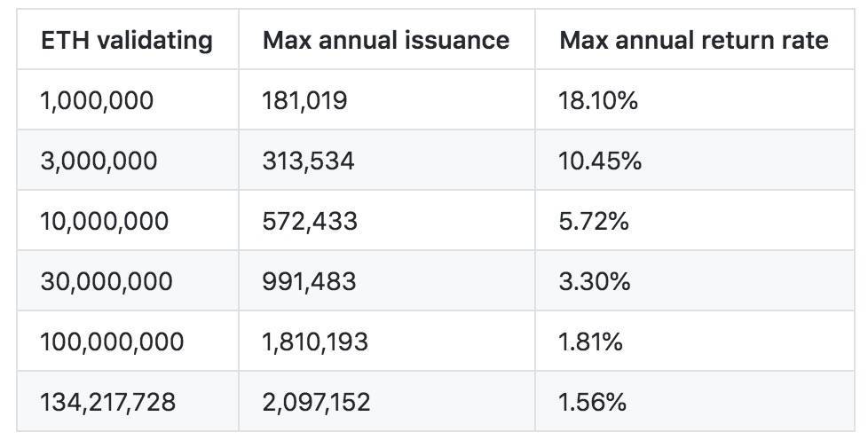The width and height of the screenshot is (868, 440).
Task: Click the 991,483 issuance cell
Action: tap(309, 281)
